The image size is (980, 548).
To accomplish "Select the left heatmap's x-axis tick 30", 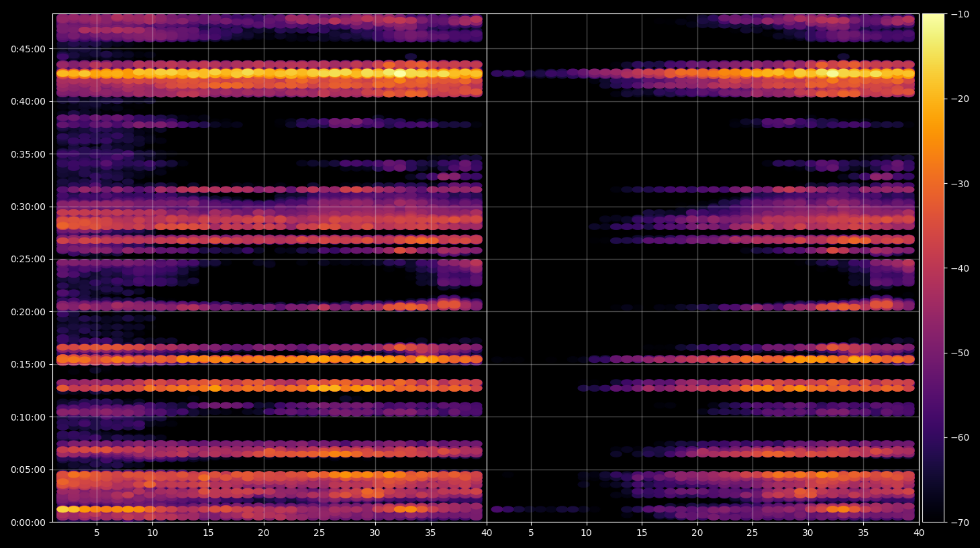I will (x=375, y=533).
